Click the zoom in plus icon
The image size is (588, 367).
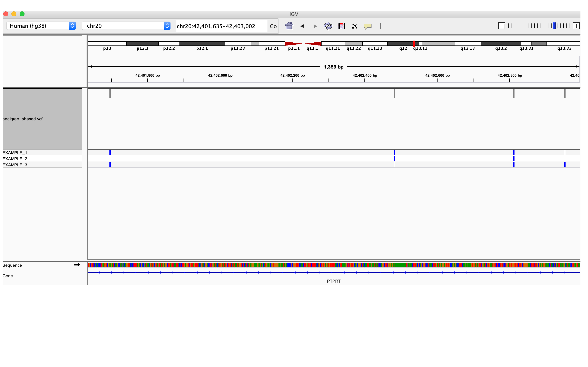(x=576, y=26)
